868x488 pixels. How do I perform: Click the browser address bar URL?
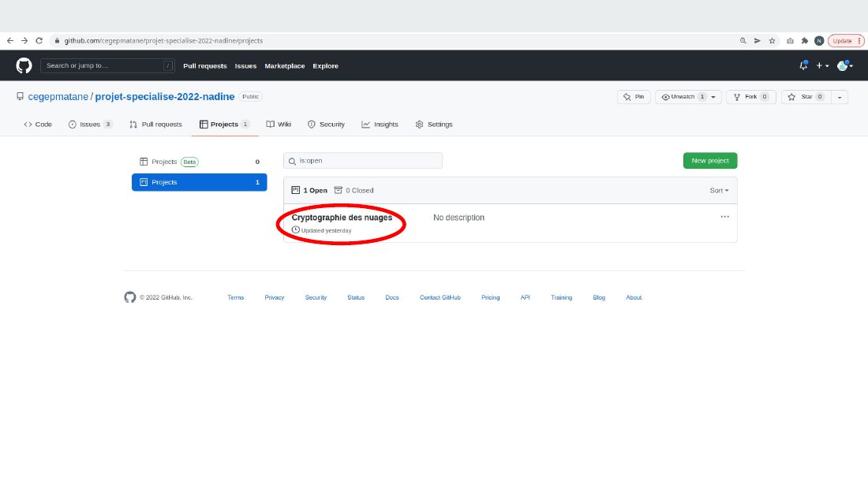click(x=163, y=40)
